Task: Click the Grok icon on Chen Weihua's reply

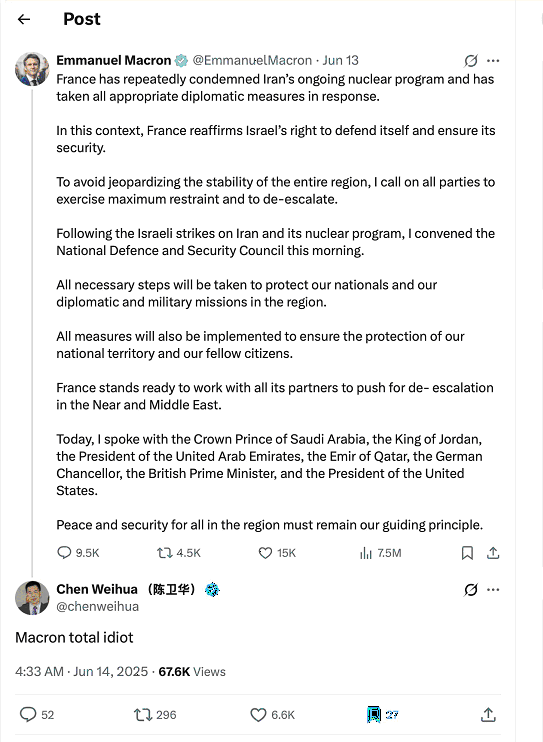Action: click(x=471, y=590)
